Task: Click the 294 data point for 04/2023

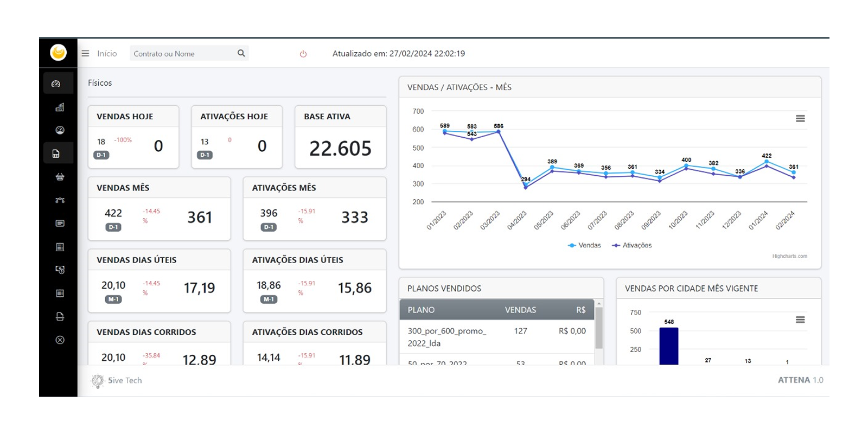Action: pyautogui.click(x=525, y=184)
